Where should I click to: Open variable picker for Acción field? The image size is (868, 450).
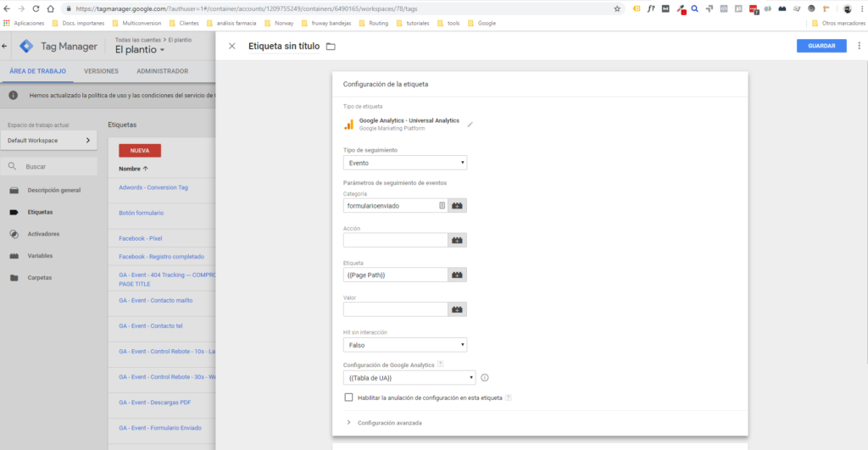pyautogui.click(x=457, y=240)
